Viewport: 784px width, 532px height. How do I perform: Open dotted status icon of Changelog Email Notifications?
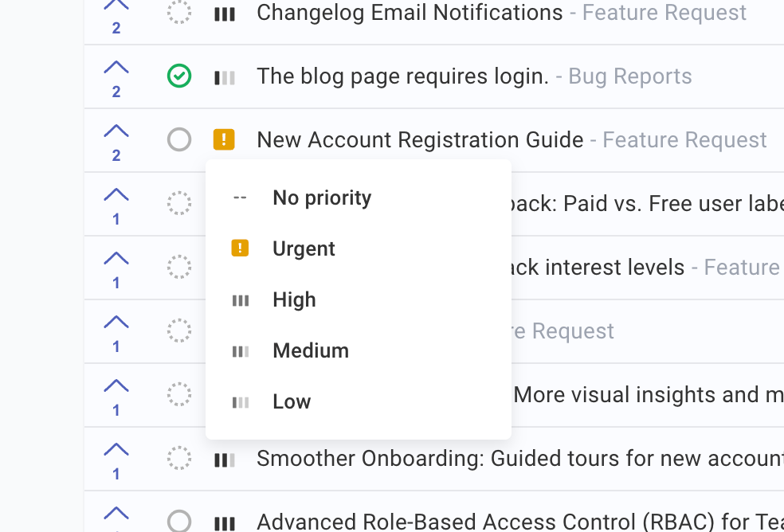pyautogui.click(x=179, y=13)
